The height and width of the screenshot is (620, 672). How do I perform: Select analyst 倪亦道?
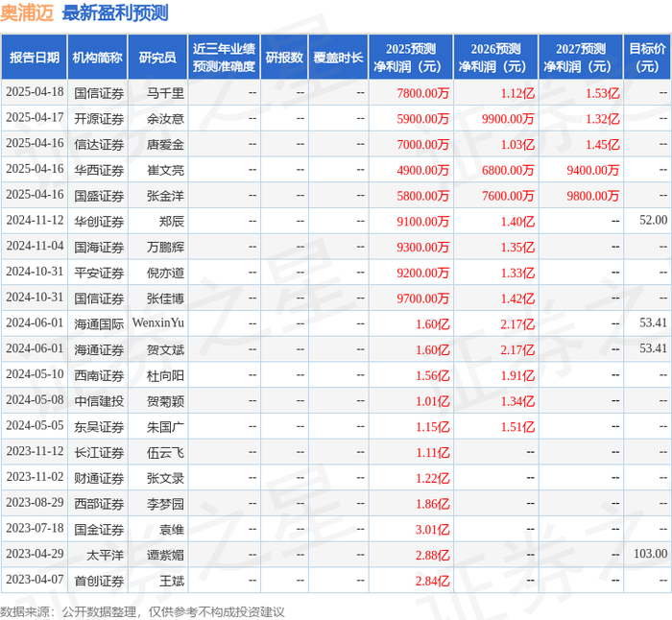tap(165, 273)
